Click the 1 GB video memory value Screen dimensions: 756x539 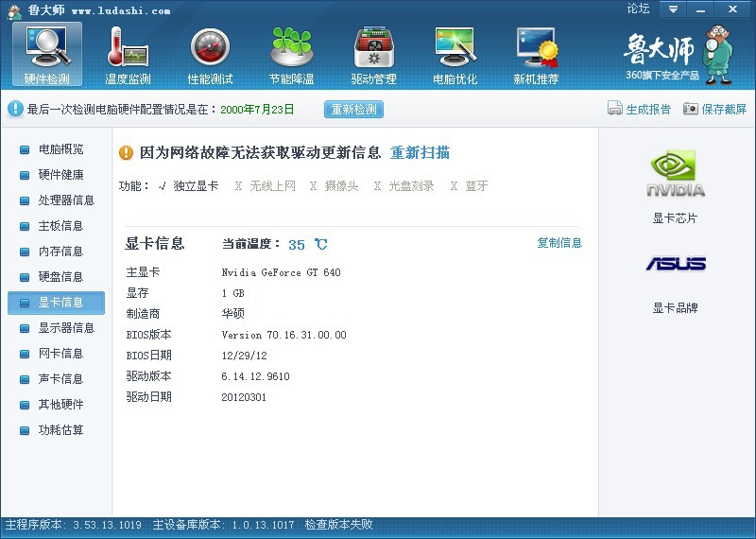(232, 293)
